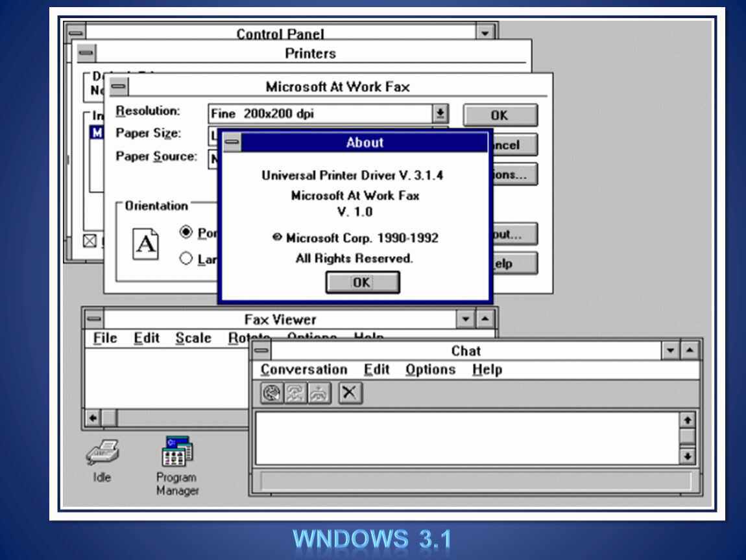Click the Printers dialog title bar

311,52
